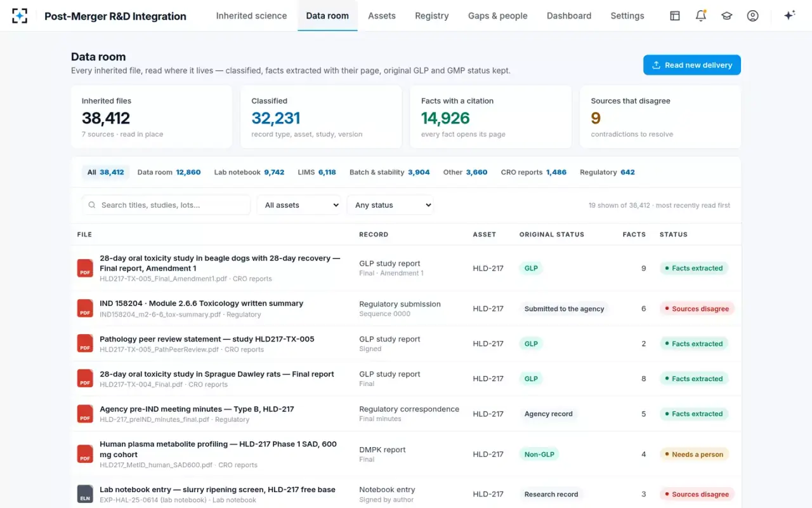Open Agency pre-IND meeting minutes file title
This screenshot has height=508, width=812.
pyautogui.click(x=197, y=409)
